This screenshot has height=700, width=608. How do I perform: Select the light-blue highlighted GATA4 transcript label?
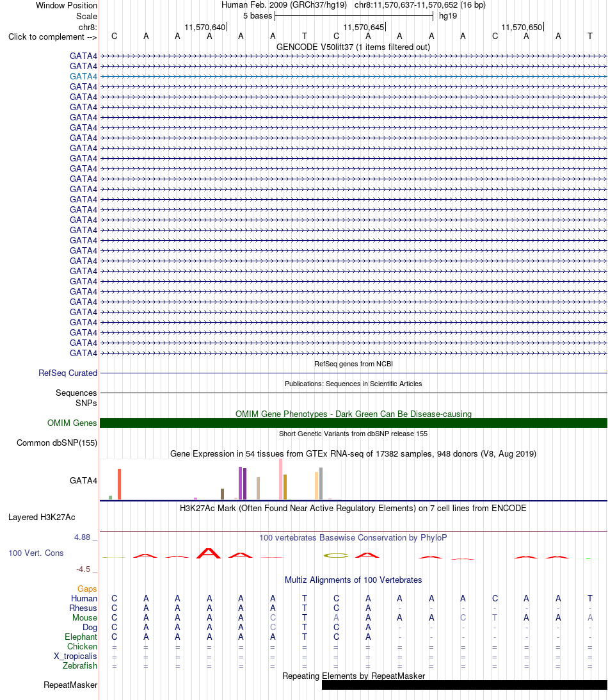83,76
